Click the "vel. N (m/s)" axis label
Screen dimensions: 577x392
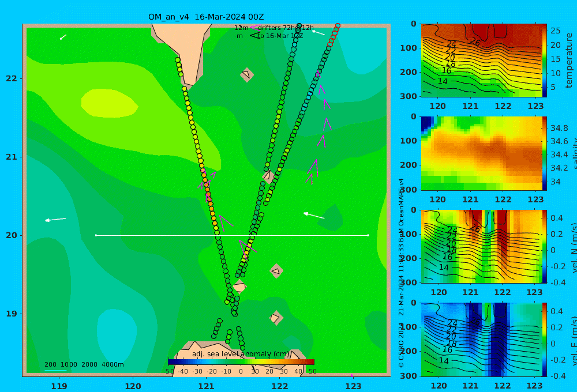pyautogui.click(x=574, y=247)
